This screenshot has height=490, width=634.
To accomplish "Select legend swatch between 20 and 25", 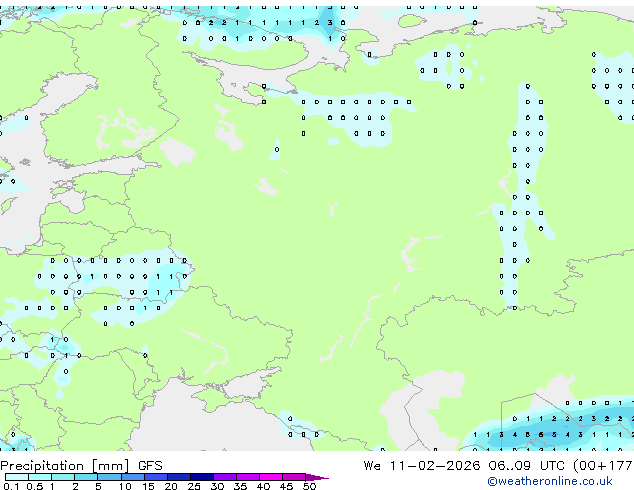I will click(178, 477).
